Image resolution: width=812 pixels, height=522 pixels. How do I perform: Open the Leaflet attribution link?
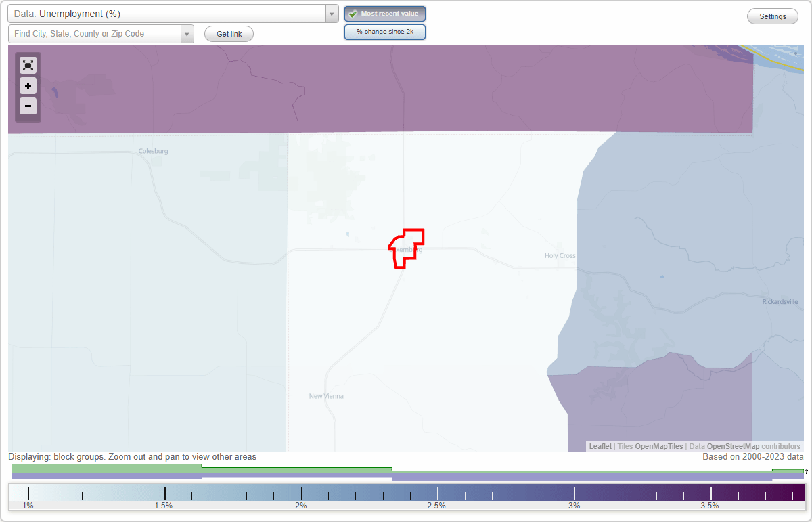tap(600, 446)
